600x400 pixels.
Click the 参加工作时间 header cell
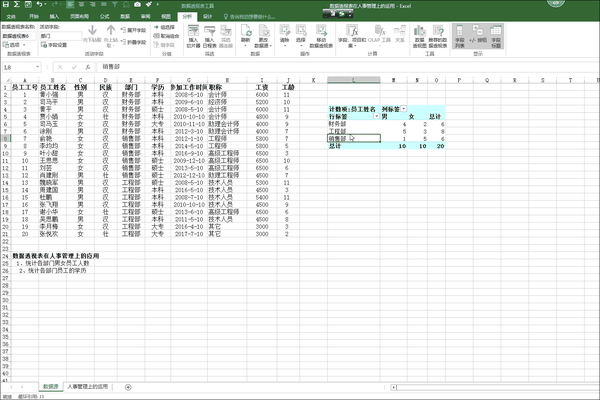point(189,87)
